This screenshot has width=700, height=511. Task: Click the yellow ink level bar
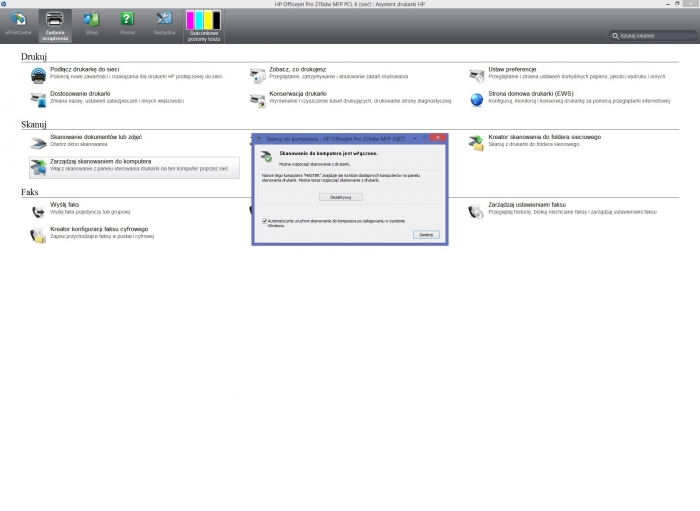coord(208,20)
